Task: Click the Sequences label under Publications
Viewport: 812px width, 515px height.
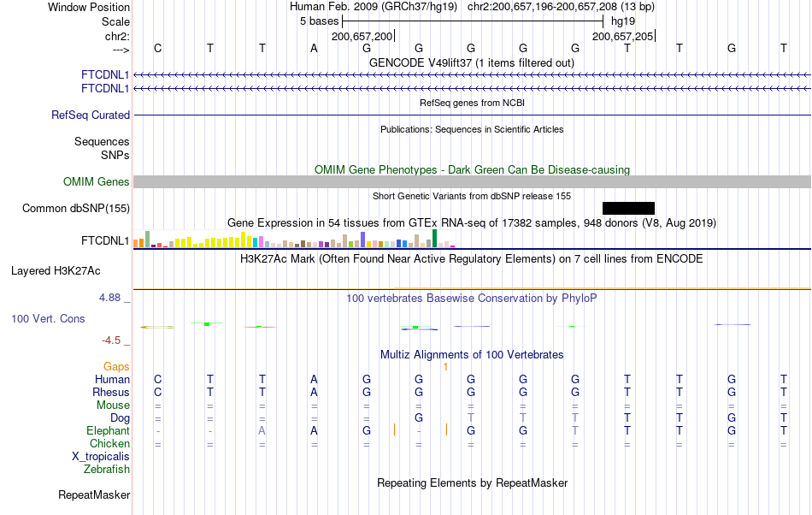Action: [102, 141]
